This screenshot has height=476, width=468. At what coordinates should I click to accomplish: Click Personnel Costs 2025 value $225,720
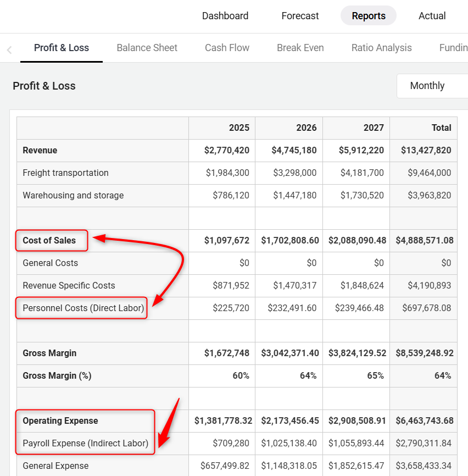231,308
